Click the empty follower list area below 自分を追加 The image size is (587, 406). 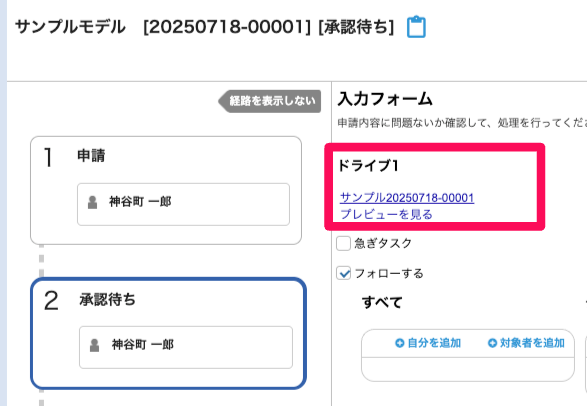pyautogui.click(x=468, y=369)
